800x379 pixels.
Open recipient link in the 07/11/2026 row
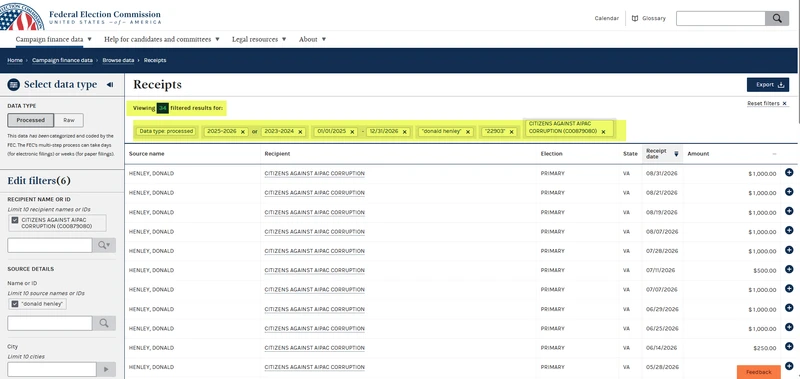point(314,270)
